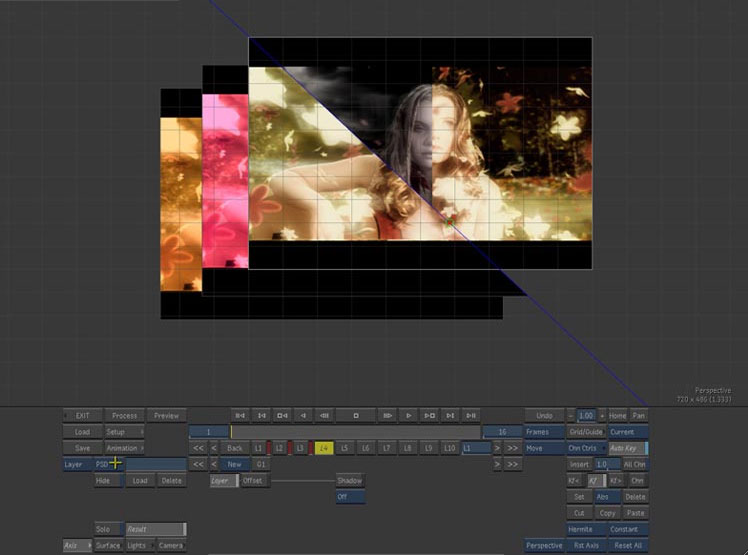Toggle the Auto Key button
The image size is (748, 555).
628,448
